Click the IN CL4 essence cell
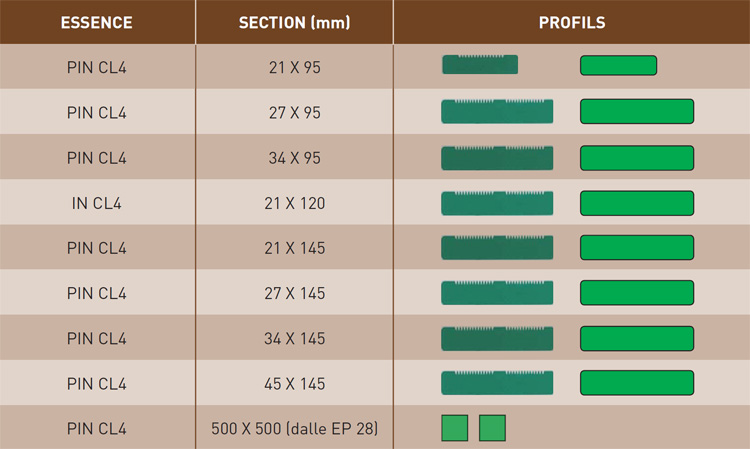Viewport: 750px width, 449px height. [97, 203]
